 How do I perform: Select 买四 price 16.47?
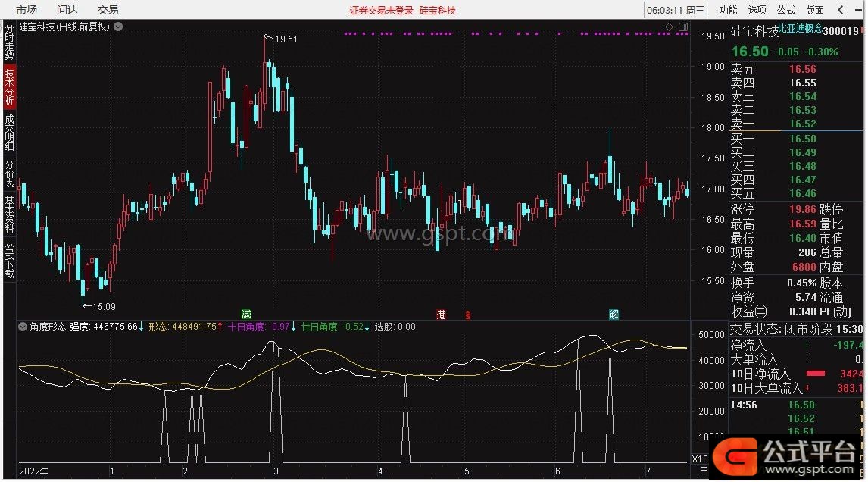coord(803,180)
